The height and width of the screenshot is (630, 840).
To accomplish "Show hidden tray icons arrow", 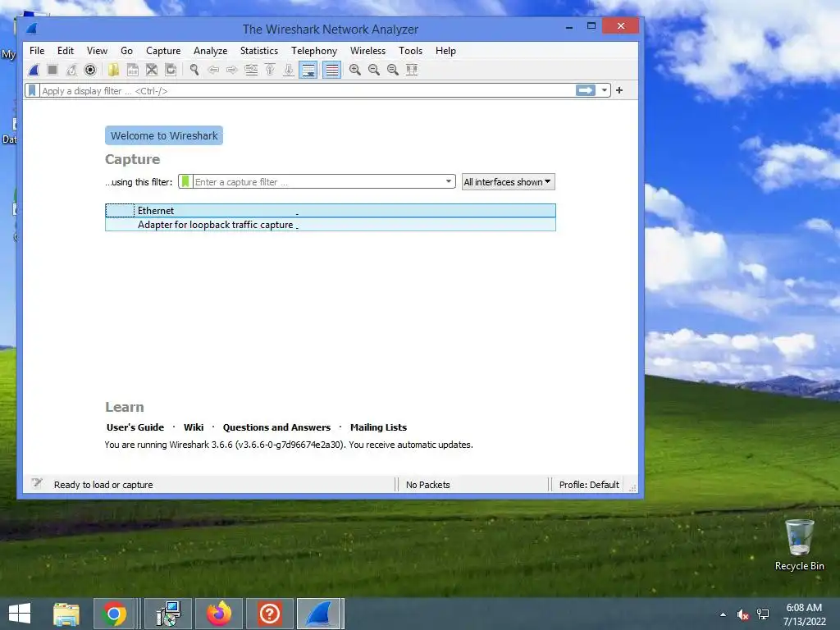I will coord(724,614).
